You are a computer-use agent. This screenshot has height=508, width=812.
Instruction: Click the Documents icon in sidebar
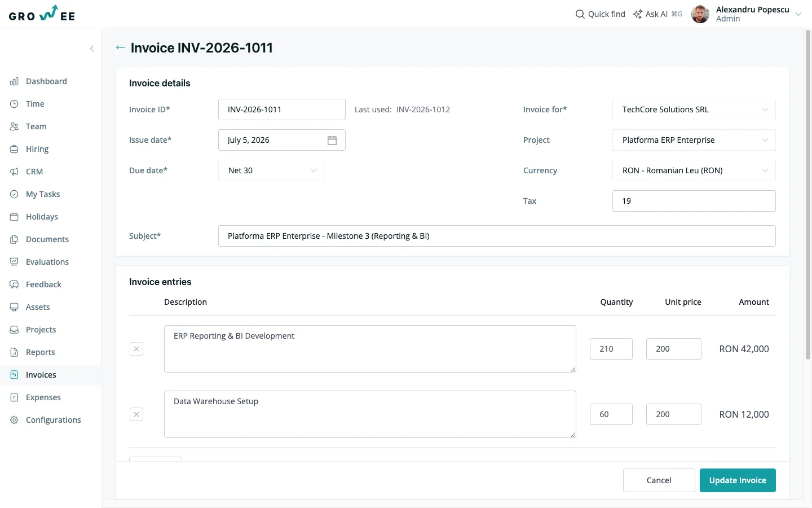[x=14, y=239]
